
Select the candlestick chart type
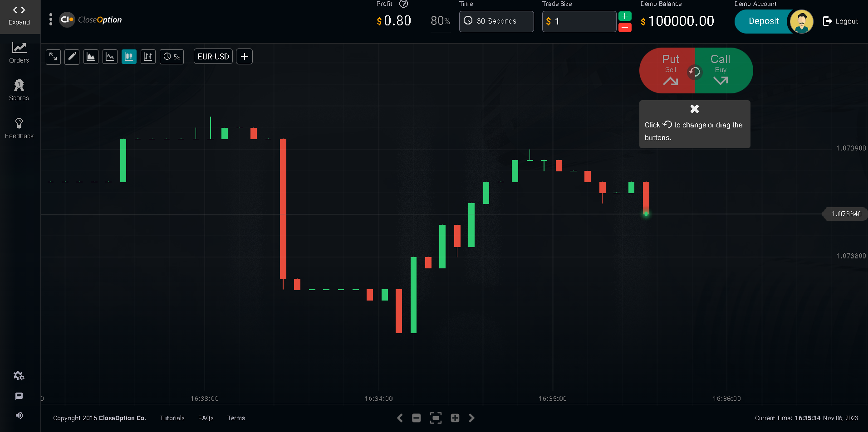coord(129,57)
